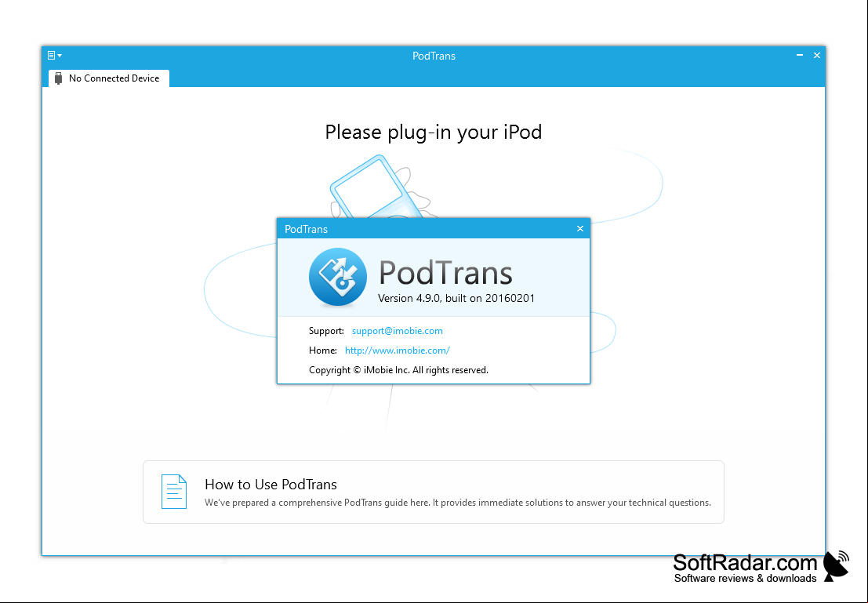Click the document icon beside How to Use
The width and height of the screenshot is (868, 603).
[174, 491]
